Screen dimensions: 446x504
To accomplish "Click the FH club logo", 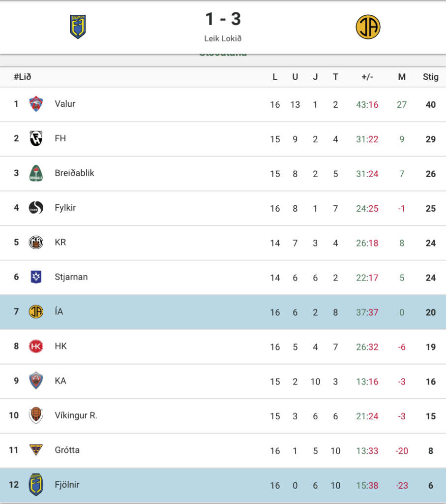I will pos(36,138).
